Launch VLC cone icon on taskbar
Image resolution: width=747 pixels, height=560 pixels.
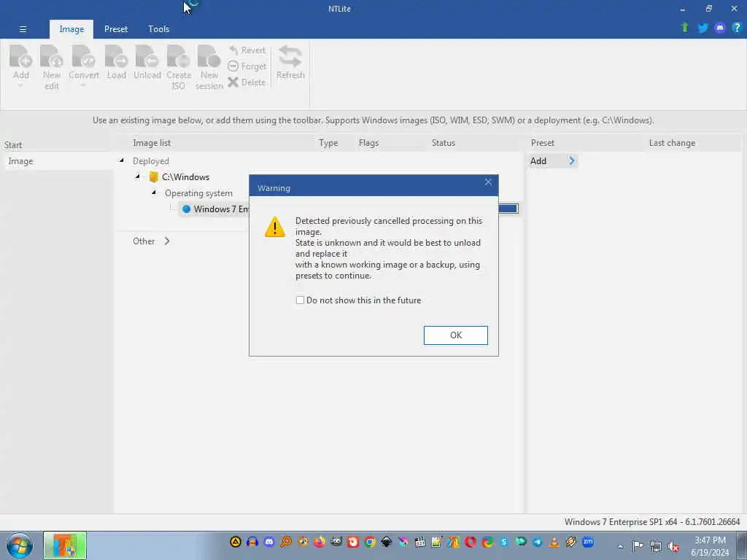(554, 542)
